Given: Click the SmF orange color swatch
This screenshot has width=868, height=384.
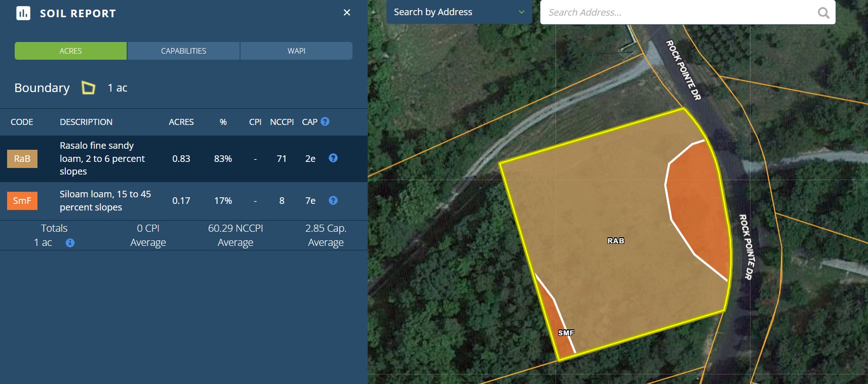Looking at the screenshot, I should (22, 201).
